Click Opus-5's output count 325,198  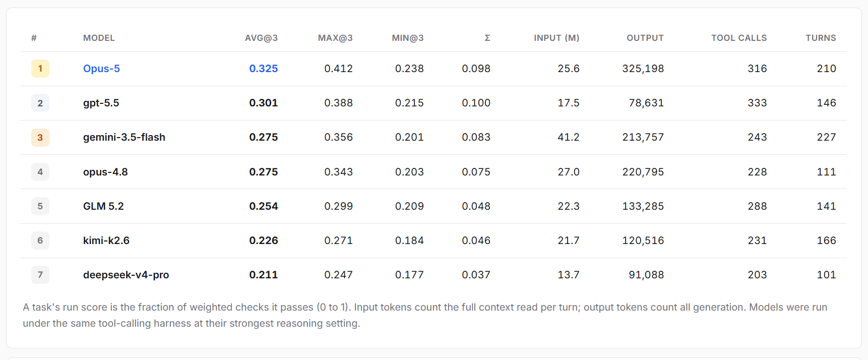(643, 69)
